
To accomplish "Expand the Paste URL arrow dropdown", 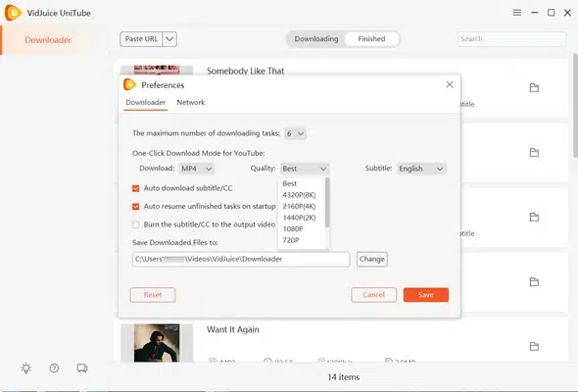I will point(169,39).
